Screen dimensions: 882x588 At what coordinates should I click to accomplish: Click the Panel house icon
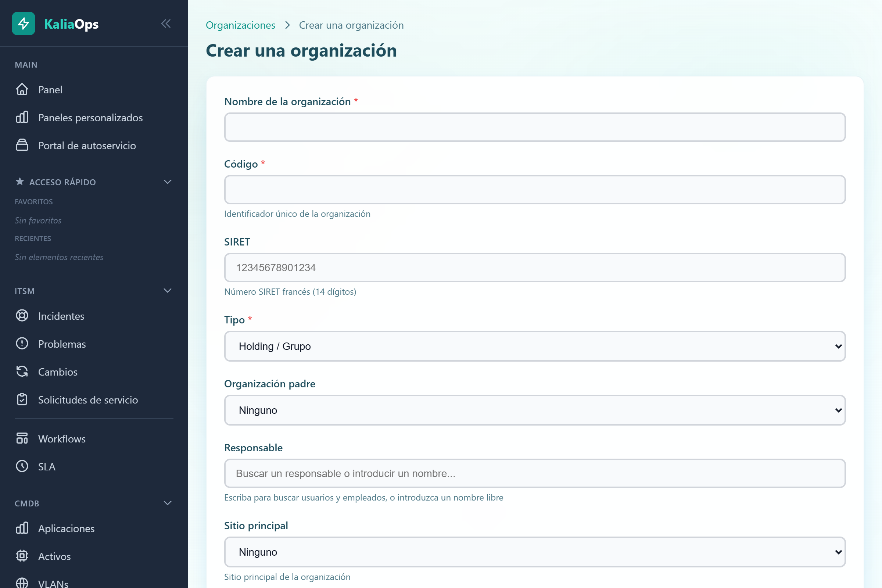click(x=22, y=89)
